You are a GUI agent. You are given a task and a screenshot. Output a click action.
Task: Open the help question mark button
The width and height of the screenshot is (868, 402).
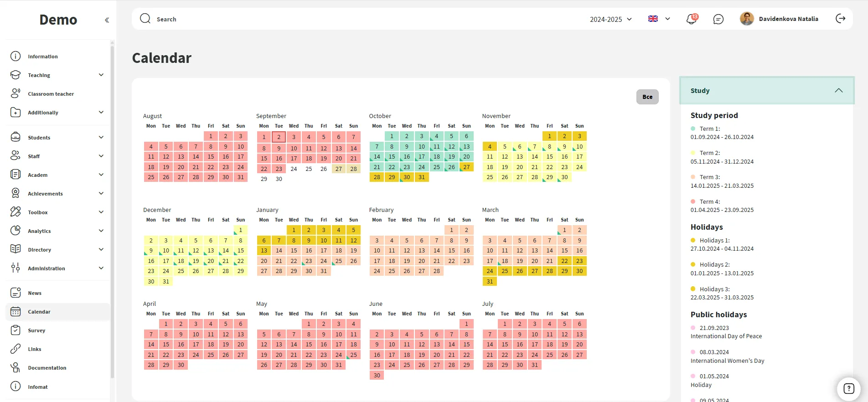pyautogui.click(x=848, y=388)
